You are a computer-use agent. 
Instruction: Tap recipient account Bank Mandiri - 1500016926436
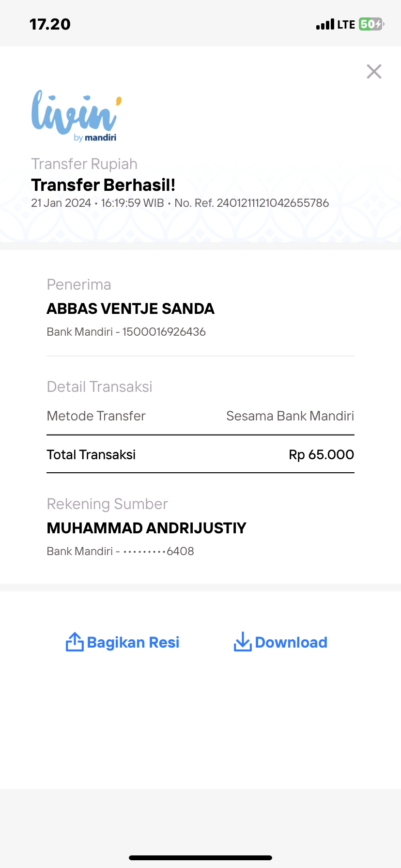pos(126,332)
